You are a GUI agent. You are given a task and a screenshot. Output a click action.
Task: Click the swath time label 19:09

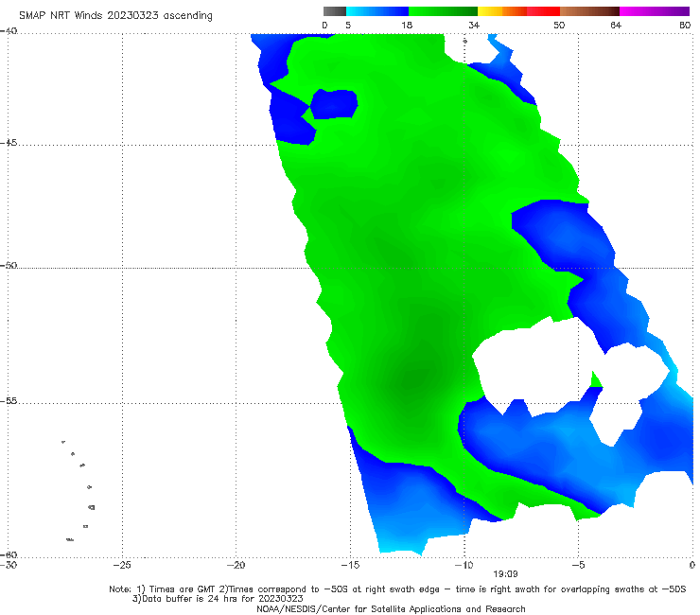click(505, 574)
